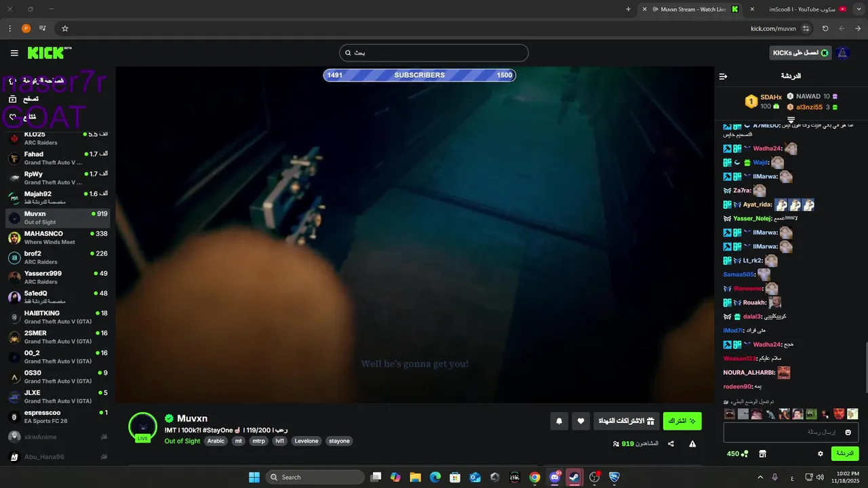Share the stream icon
Screen dimensions: 868x488
(671, 444)
